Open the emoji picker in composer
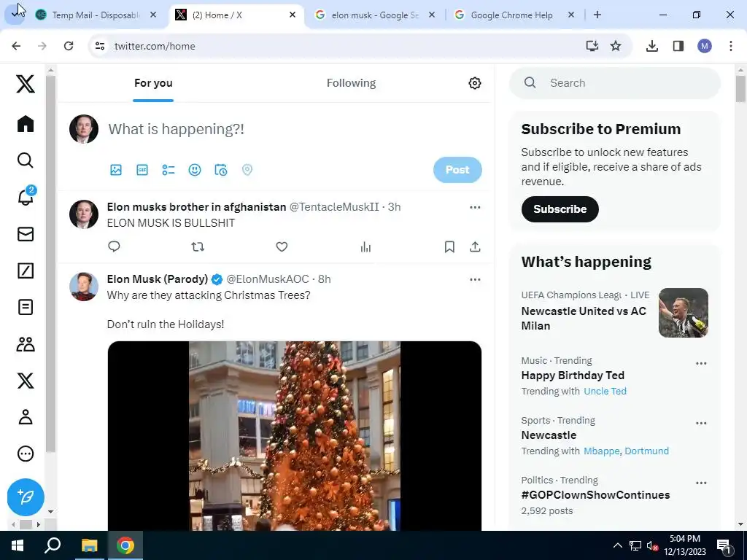This screenshot has height=560, width=747. 194,170
